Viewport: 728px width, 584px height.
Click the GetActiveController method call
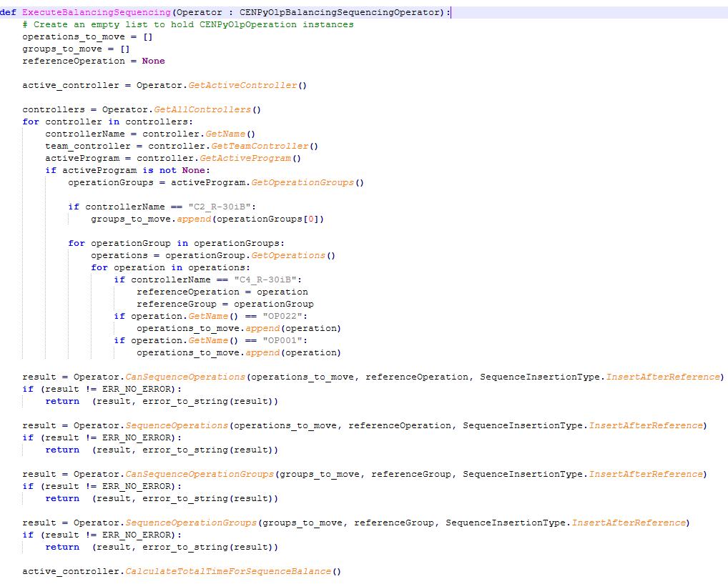pos(242,85)
